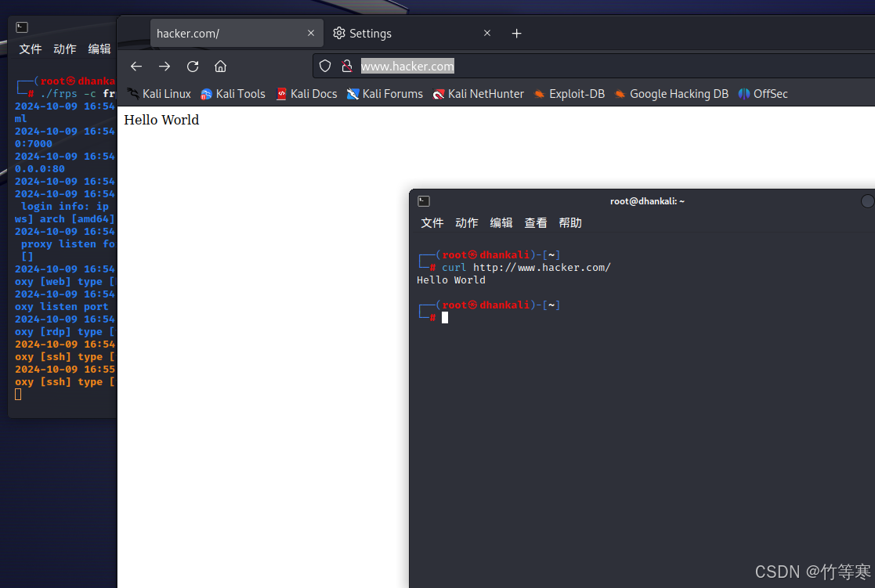
Task: Close the Settings tab
Action: click(x=487, y=33)
